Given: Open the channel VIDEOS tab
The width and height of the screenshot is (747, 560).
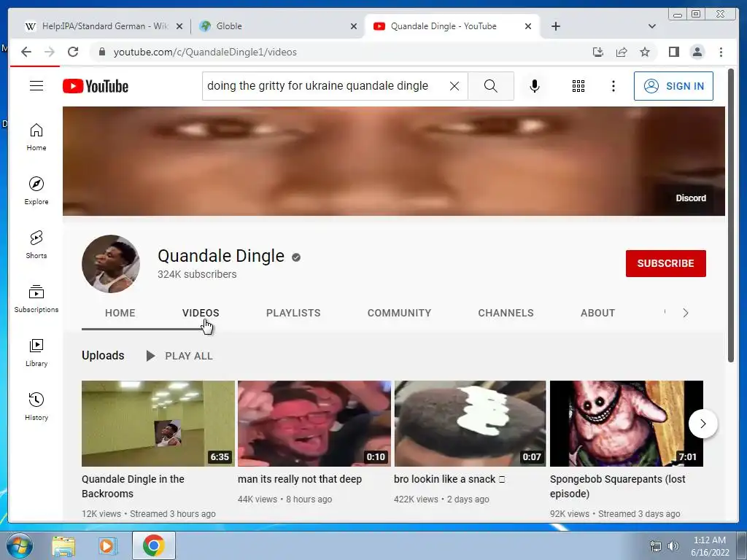Looking at the screenshot, I should pyautogui.click(x=201, y=313).
